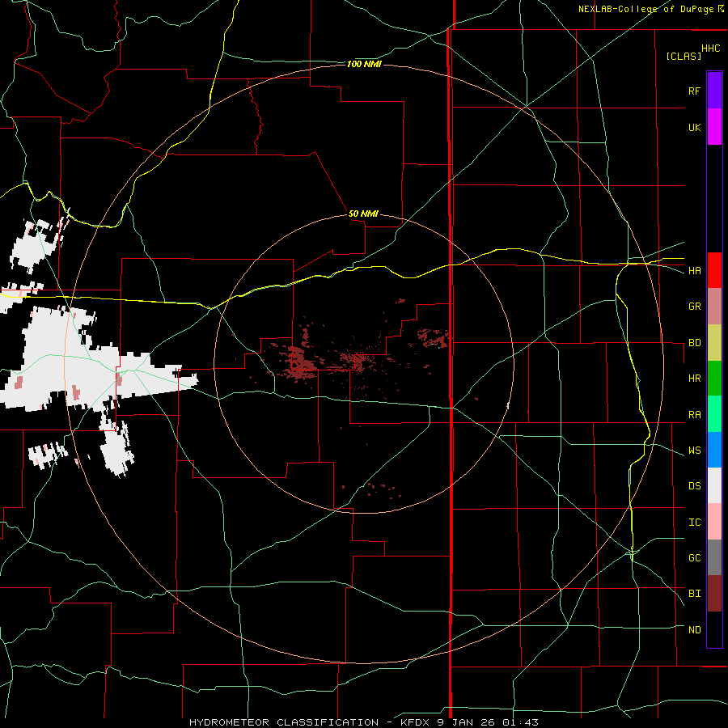
Task: Click the 50 NMI range ring label
Action: pyautogui.click(x=363, y=214)
